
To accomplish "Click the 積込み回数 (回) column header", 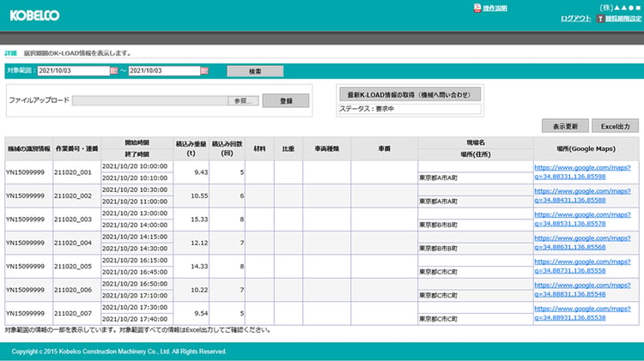I will click(x=228, y=149).
